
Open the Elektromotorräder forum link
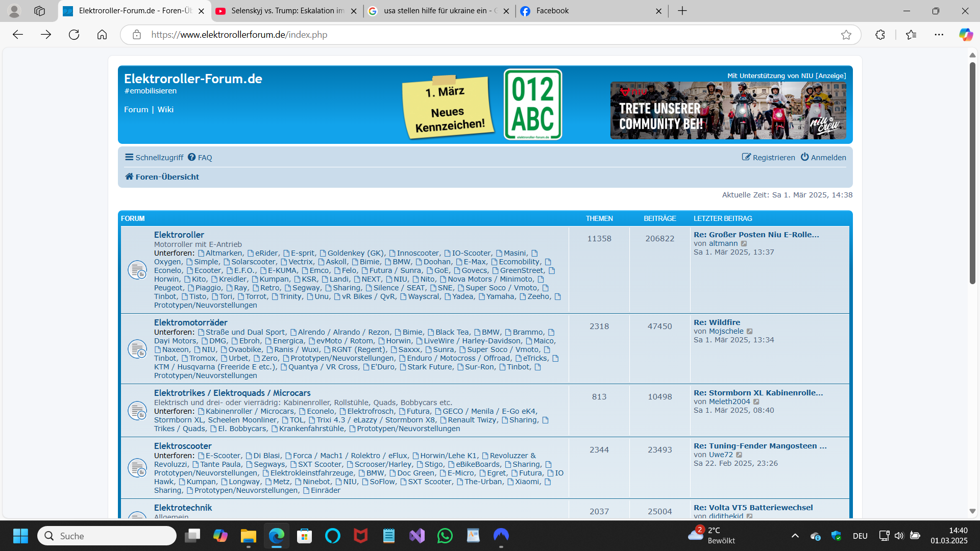pos(190,322)
